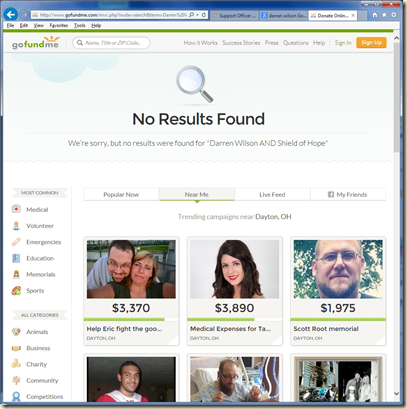Open the File menu
407x409 pixels.
pos(10,25)
